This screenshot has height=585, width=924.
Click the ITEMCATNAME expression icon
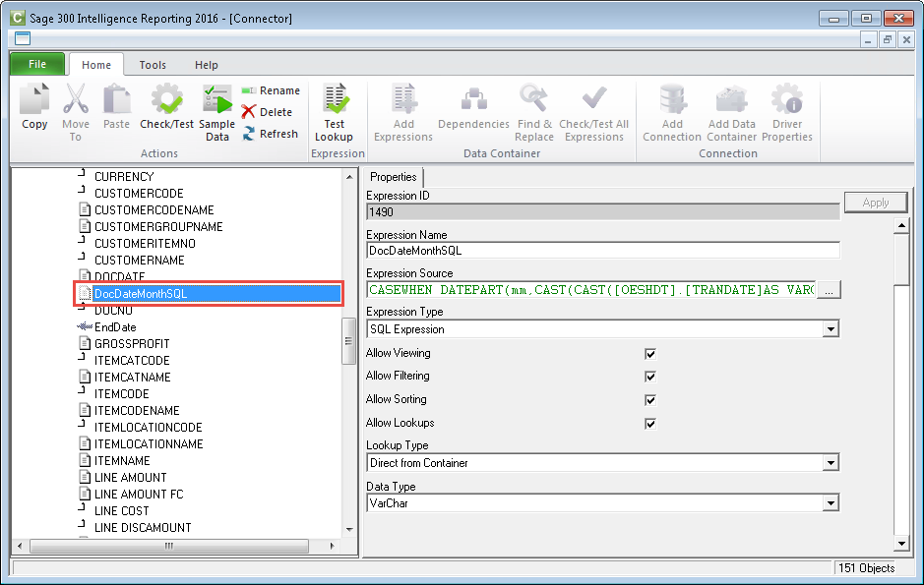[85, 377]
